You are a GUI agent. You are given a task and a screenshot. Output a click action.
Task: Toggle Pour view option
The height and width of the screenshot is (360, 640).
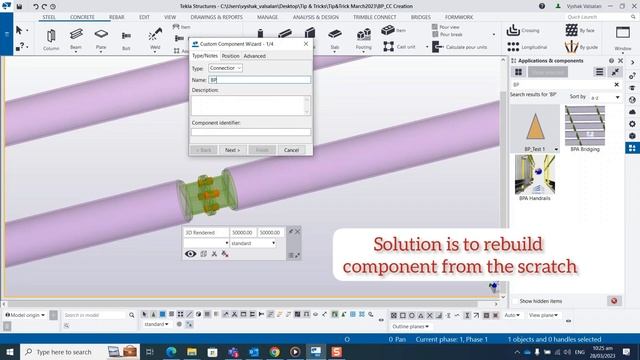click(445, 27)
